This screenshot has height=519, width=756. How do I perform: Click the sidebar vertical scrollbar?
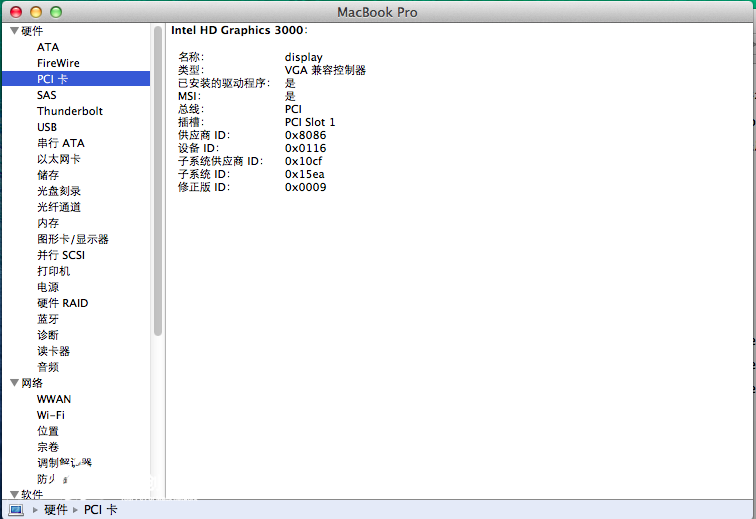coord(158,180)
